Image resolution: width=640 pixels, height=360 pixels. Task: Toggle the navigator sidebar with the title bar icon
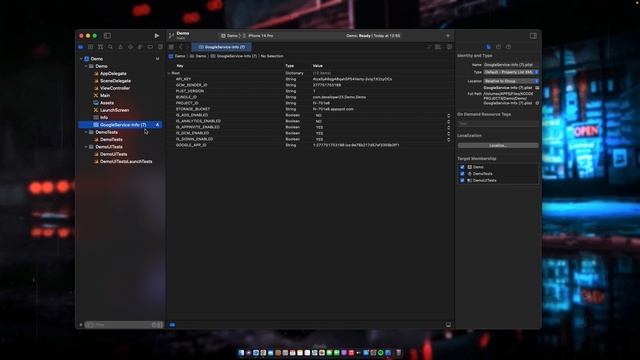click(x=107, y=36)
